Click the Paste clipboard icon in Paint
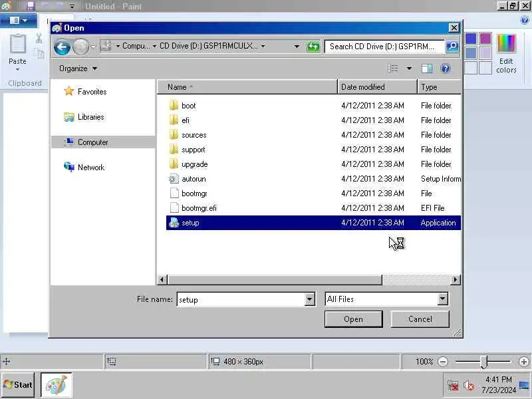The width and height of the screenshot is (532, 399). pos(17,45)
